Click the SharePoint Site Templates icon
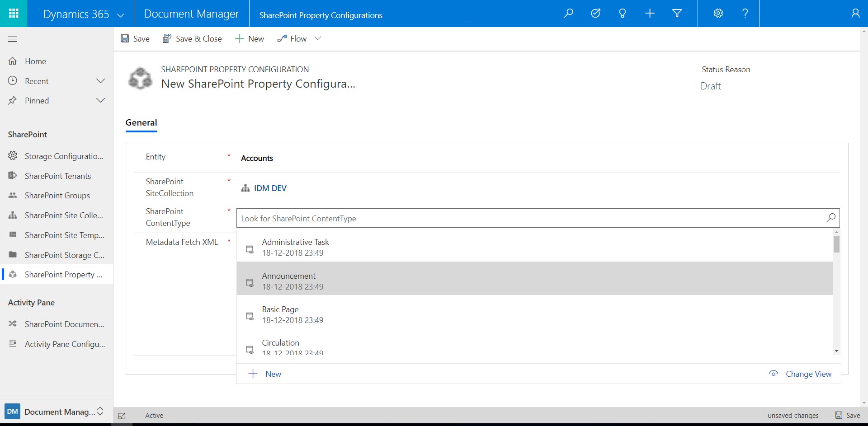This screenshot has height=426, width=868. coord(13,235)
